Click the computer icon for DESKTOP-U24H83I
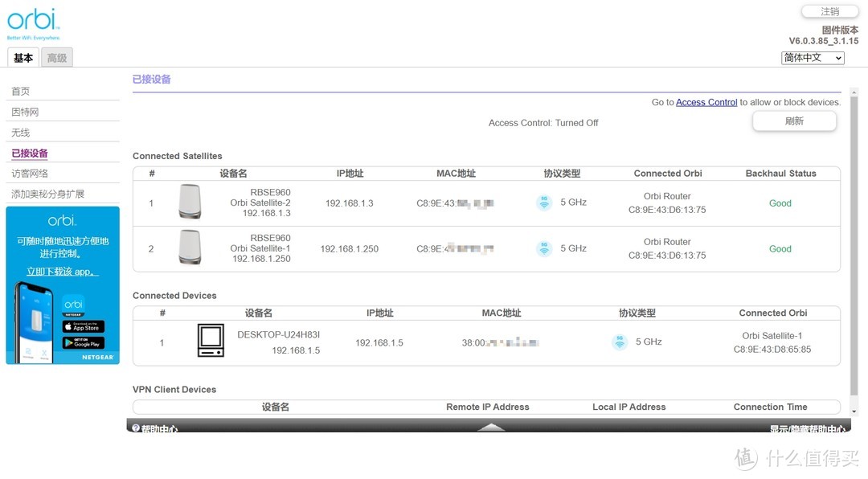Screen dimensions: 868x479 coord(209,341)
